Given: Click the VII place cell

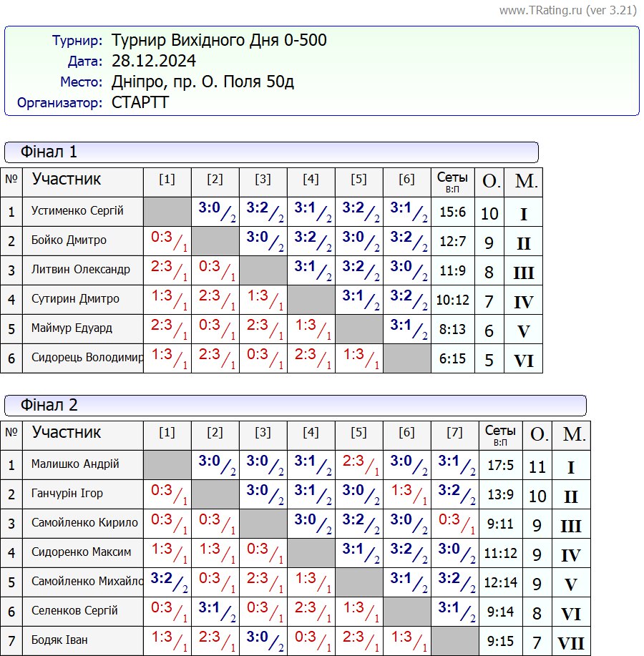Looking at the screenshot, I should [570, 643].
